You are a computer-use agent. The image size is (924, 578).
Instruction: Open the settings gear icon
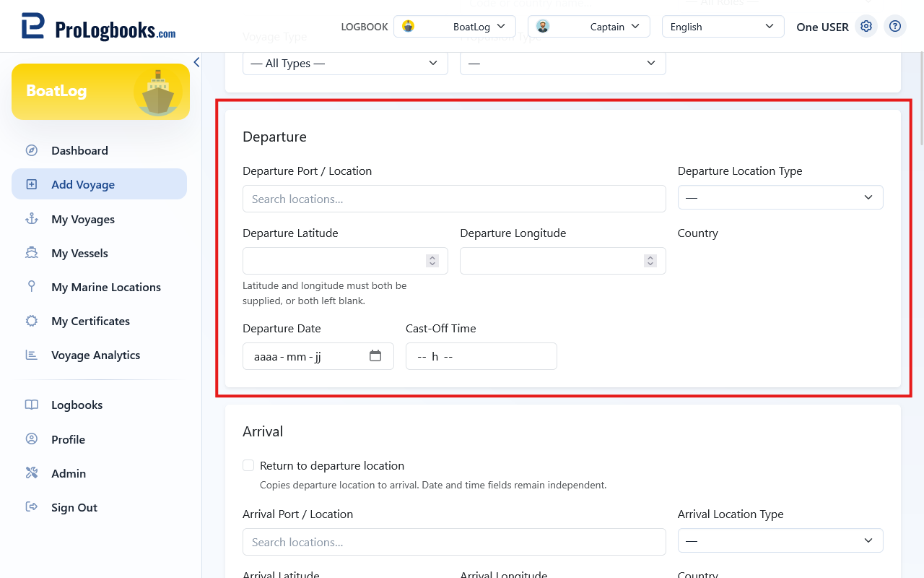866,27
